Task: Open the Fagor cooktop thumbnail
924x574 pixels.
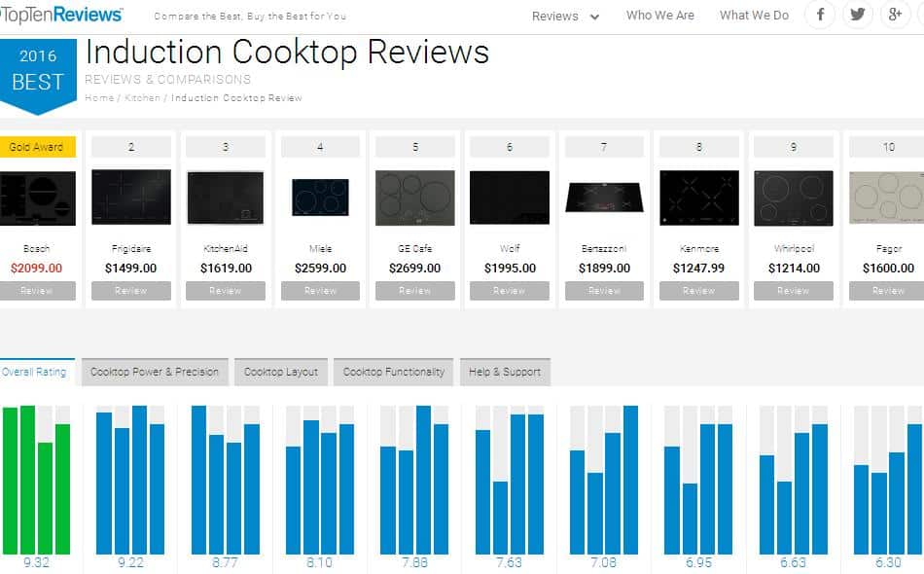Action: (887, 197)
